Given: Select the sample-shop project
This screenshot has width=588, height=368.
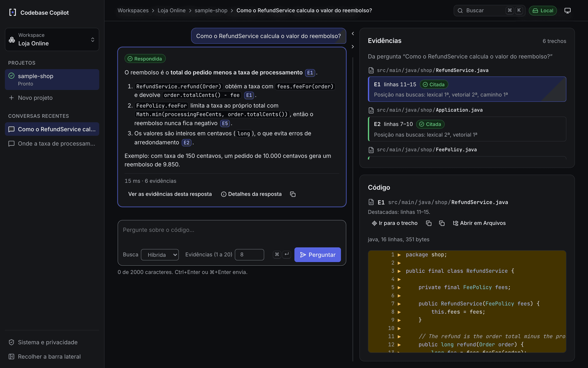Looking at the screenshot, I should (52, 80).
